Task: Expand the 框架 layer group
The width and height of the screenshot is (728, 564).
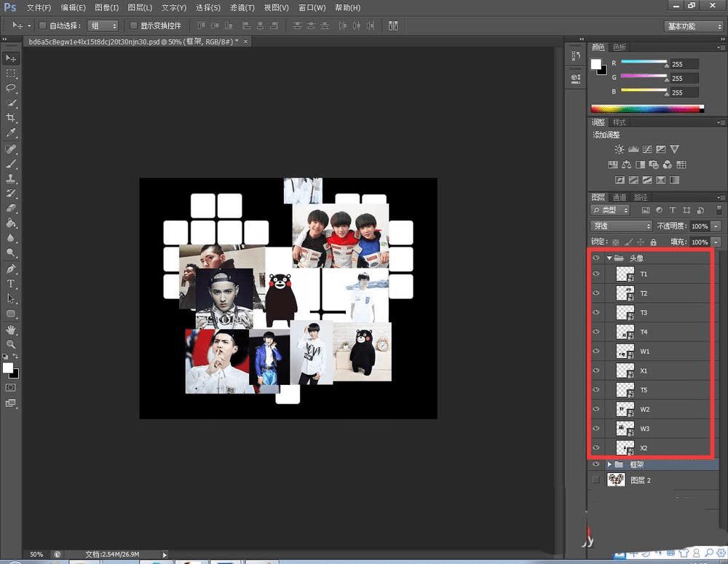Action: (609, 464)
